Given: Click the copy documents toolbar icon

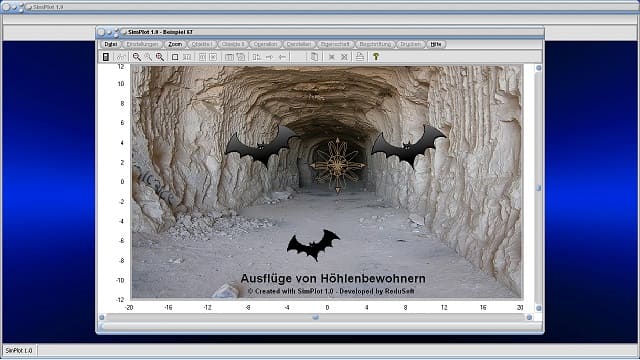Looking at the screenshot, I should [314, 57].
